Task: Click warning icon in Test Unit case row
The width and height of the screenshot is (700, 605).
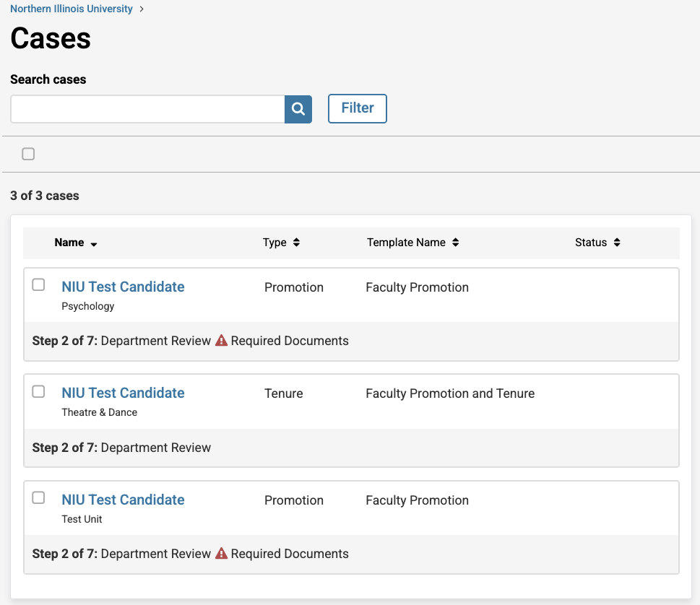Action: (221, 554)
